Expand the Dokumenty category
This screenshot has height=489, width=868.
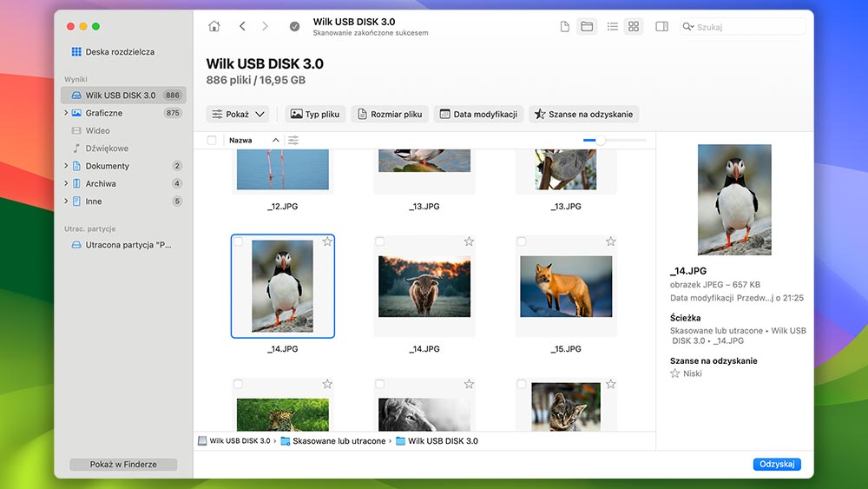(x=66, y=166)
